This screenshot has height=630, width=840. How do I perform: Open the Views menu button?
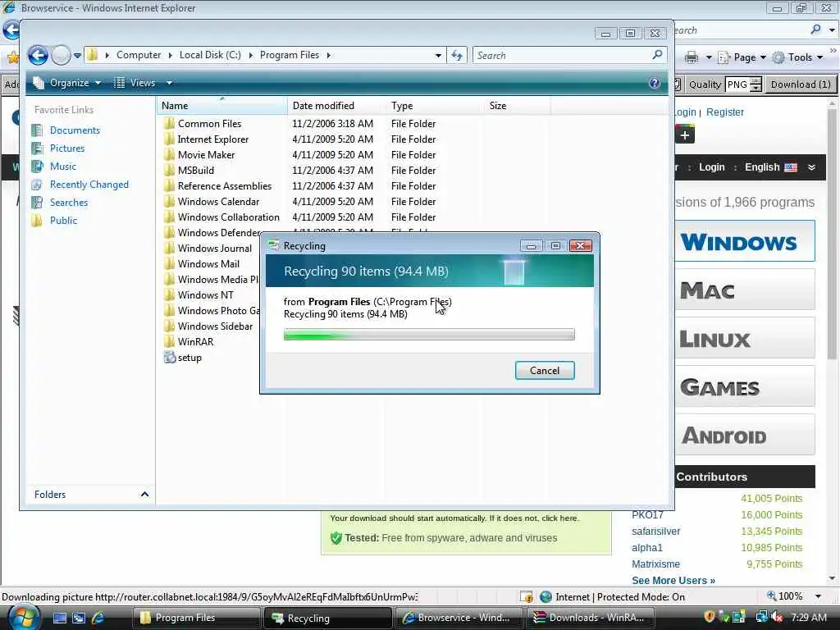[135, 83]
